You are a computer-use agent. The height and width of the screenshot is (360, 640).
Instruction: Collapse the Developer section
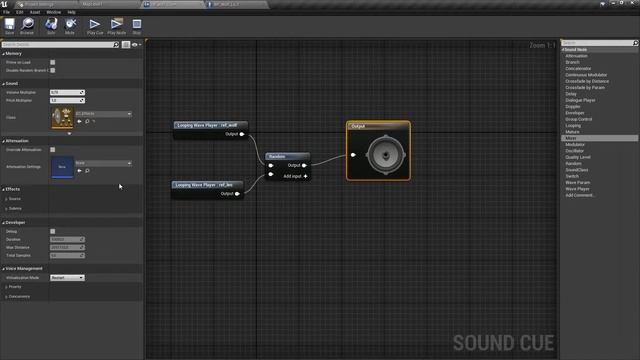[x=3, y=223]
